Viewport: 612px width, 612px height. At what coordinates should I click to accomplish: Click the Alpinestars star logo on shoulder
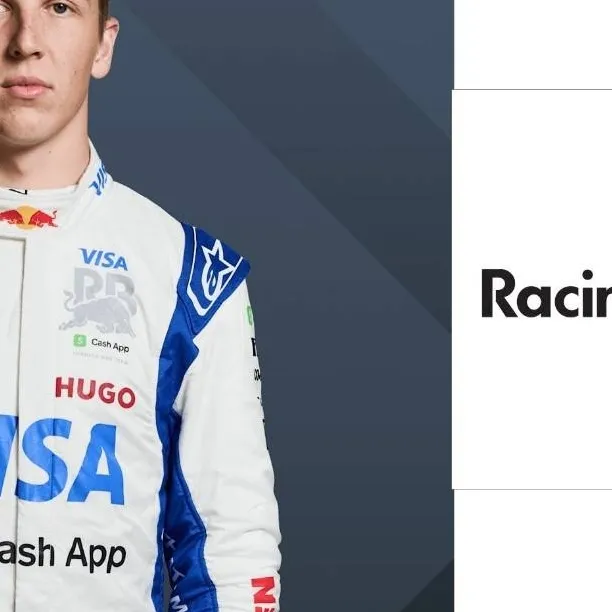[214, 276]
